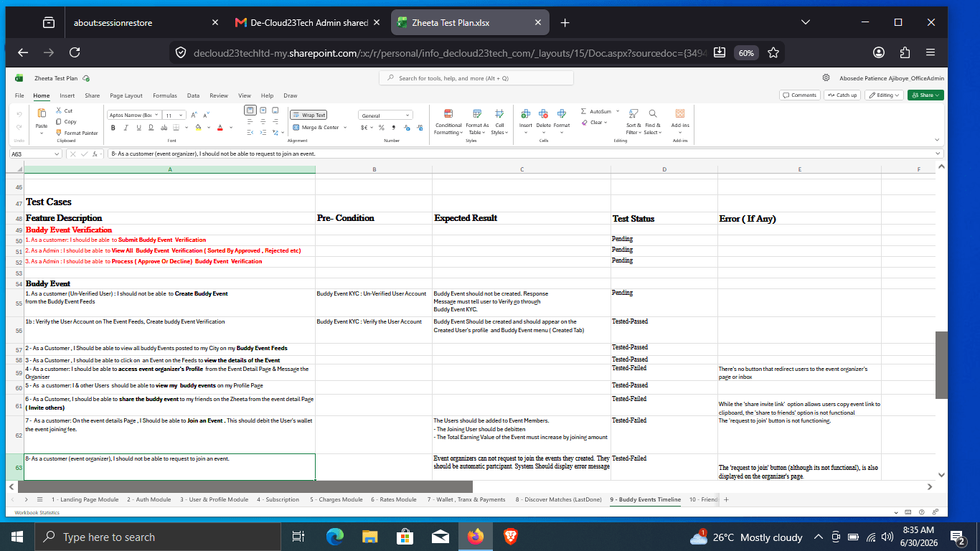Screen dimensions: 980x551
Task: Click the Fill Color bucket swatch
Action: click(198, 128)
